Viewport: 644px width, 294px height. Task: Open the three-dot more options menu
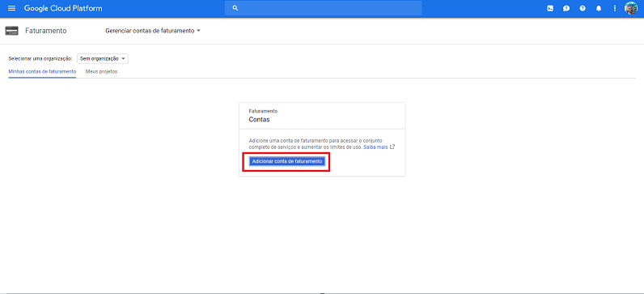[615, 8]
